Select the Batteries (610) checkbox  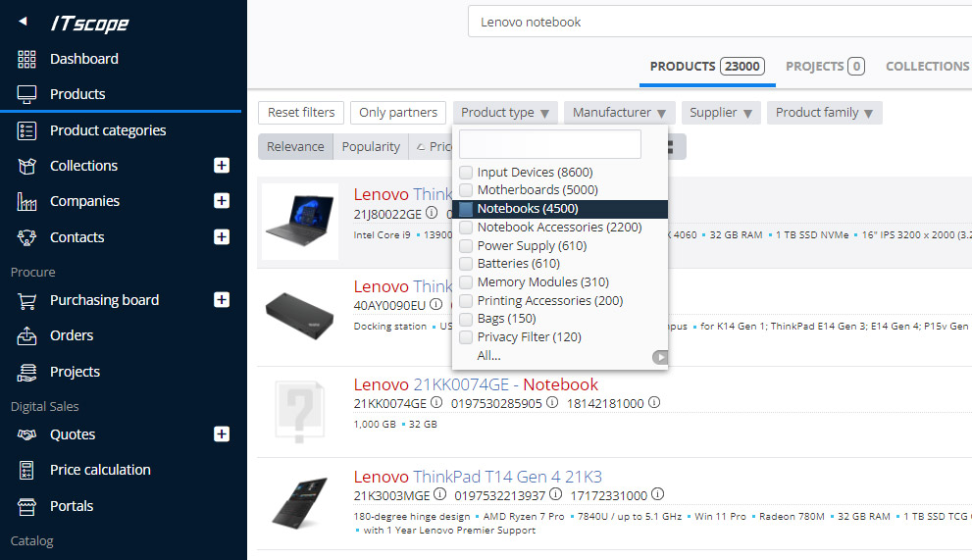point(466,264)
